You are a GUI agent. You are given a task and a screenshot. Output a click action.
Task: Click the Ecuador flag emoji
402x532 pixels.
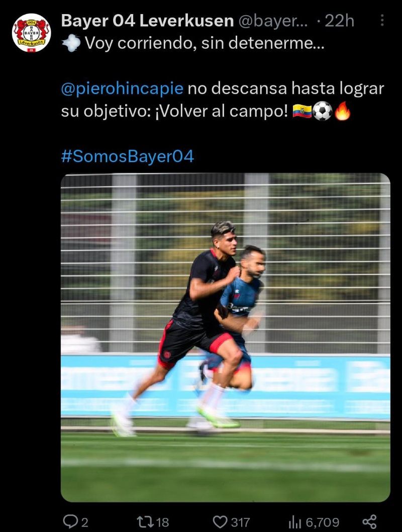click(302, 111)
